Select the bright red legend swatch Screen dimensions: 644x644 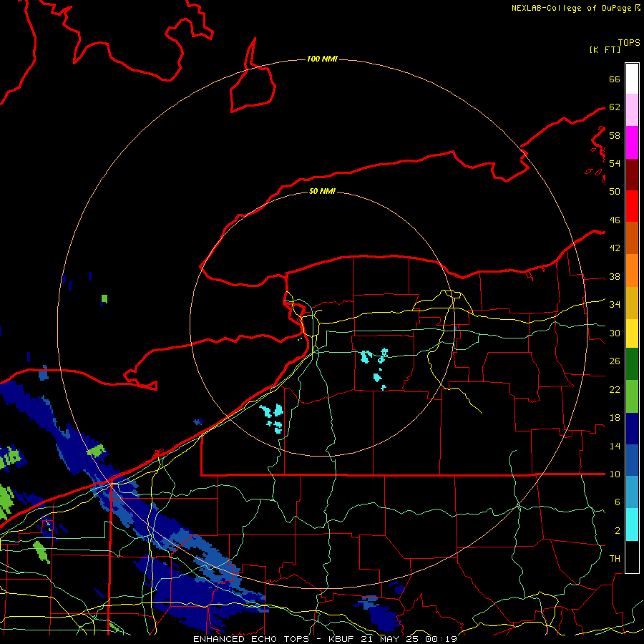pos(632,206)
